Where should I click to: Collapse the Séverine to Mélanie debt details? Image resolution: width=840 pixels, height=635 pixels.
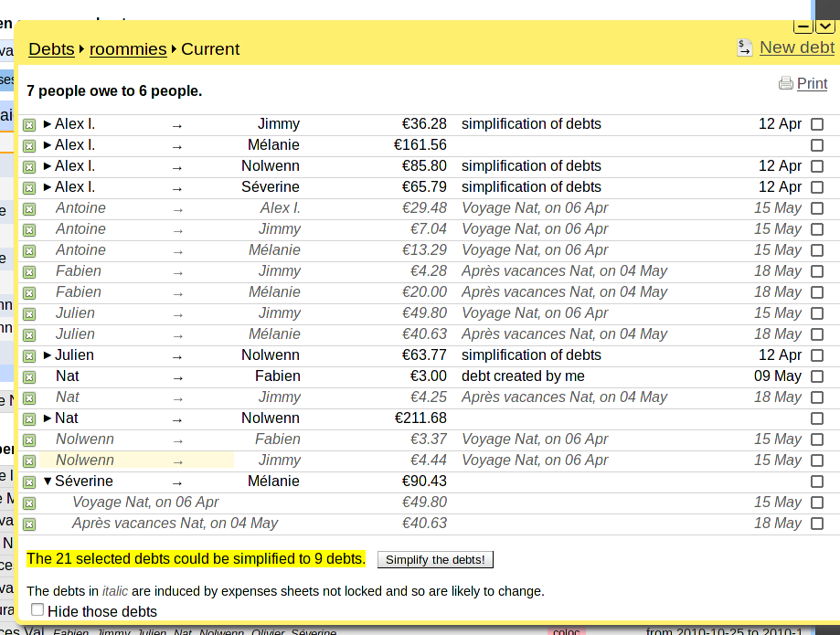[48, 482]
